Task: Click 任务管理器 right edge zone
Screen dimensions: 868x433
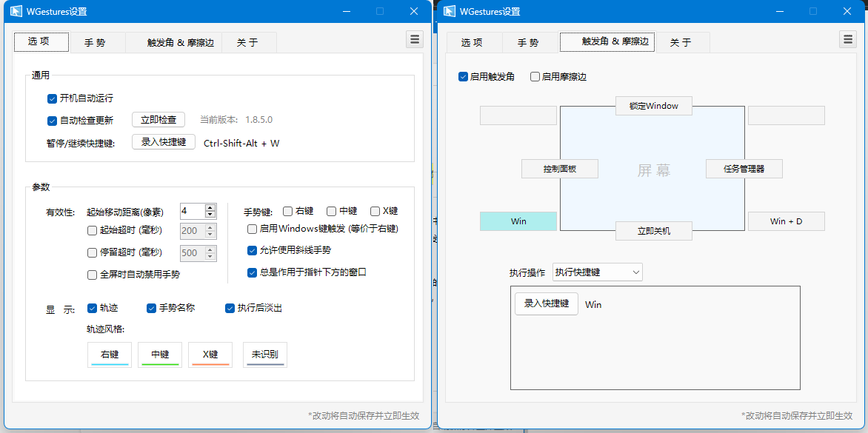Action: point(744,169)
